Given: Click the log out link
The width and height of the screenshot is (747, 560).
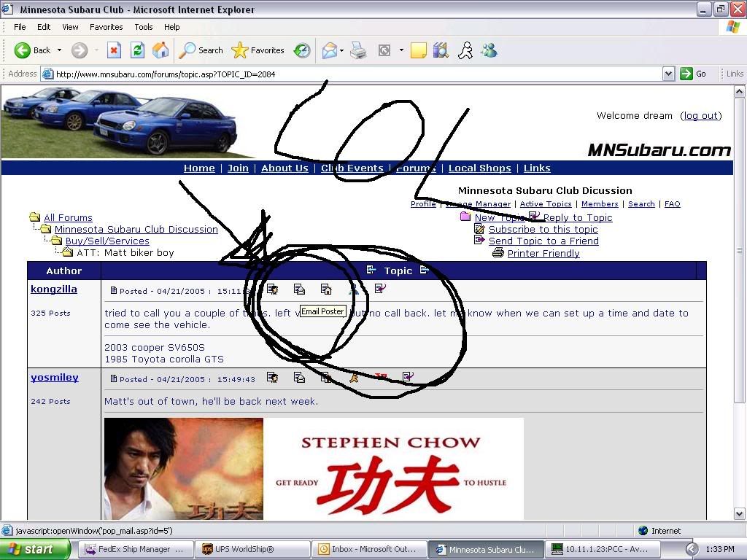Looking at the screenshot, I should [701, 116].
